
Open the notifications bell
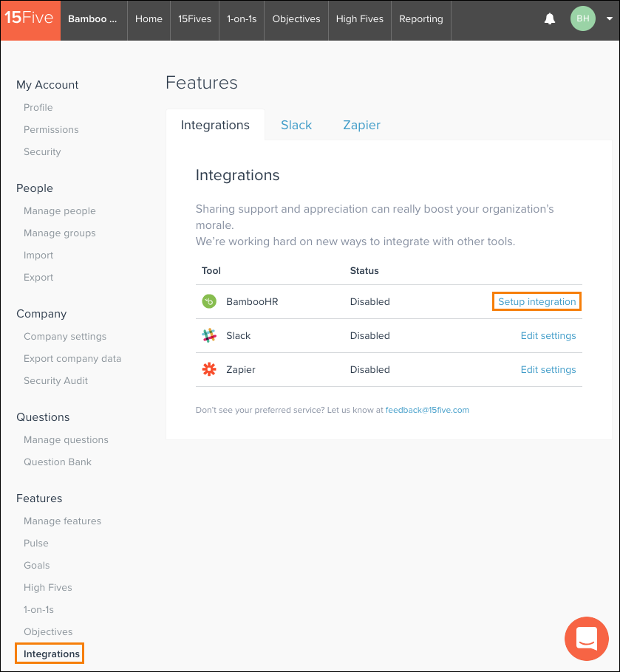[550, 19]
